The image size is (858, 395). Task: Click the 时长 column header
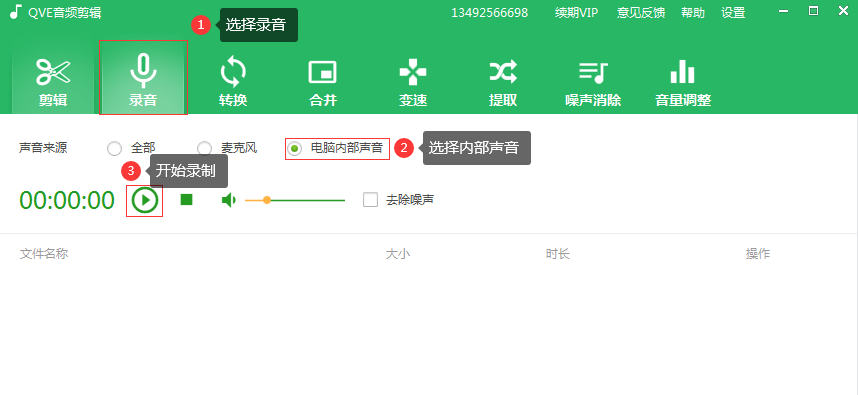[x=558, y=254]
